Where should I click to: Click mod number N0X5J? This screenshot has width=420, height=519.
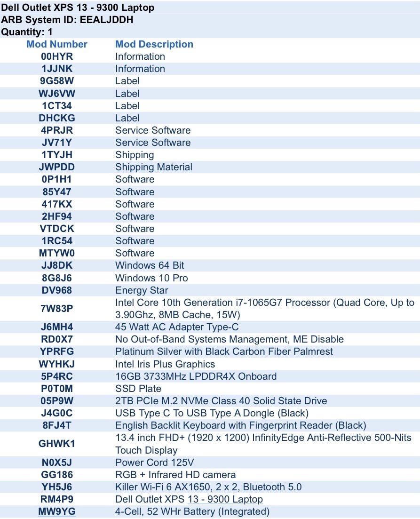tap(57, 462)
